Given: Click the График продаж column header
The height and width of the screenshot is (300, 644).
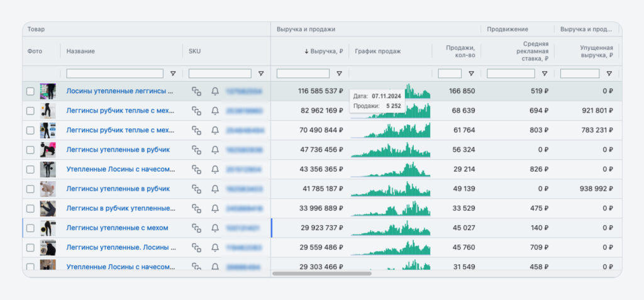Looking at the screenshot, I should [x=377, y=51].
